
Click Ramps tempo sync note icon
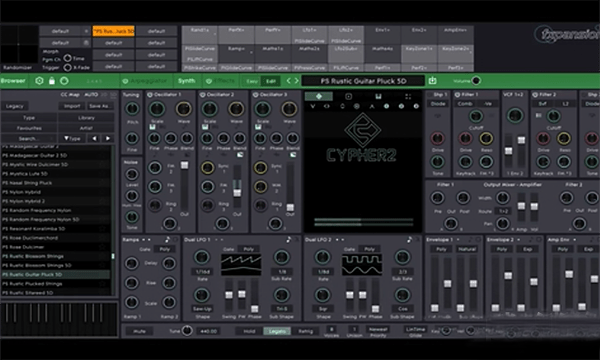[167, 239]
